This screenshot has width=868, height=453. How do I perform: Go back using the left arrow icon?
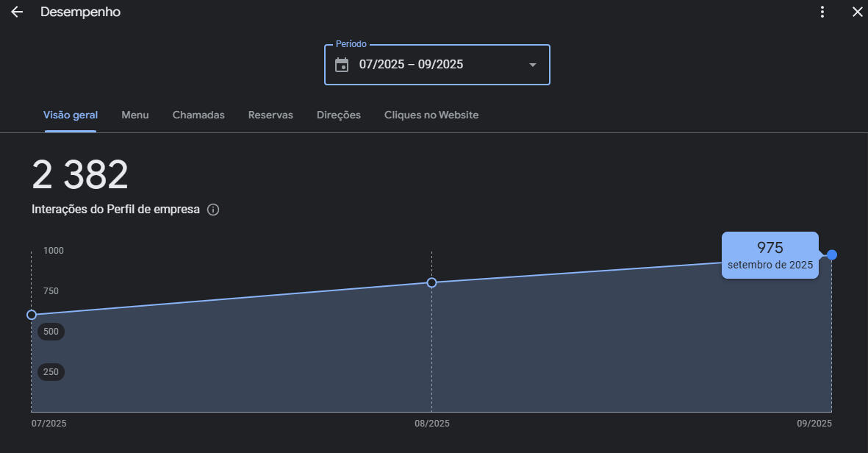pos(16,13)
